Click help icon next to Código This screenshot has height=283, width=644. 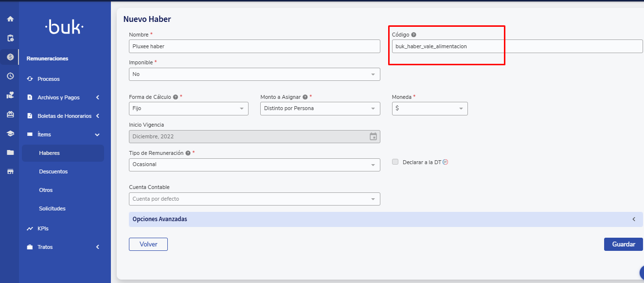click(413, 35)
